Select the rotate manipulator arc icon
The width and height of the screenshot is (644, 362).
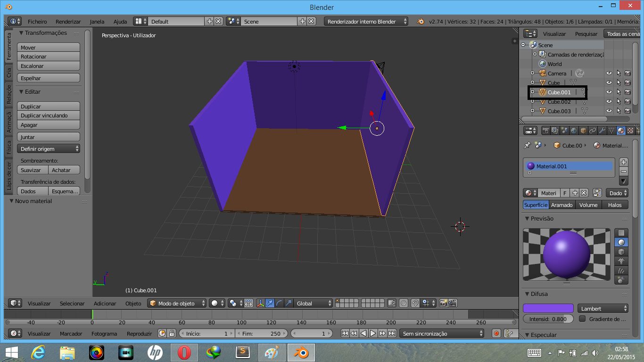coord(279,304)
